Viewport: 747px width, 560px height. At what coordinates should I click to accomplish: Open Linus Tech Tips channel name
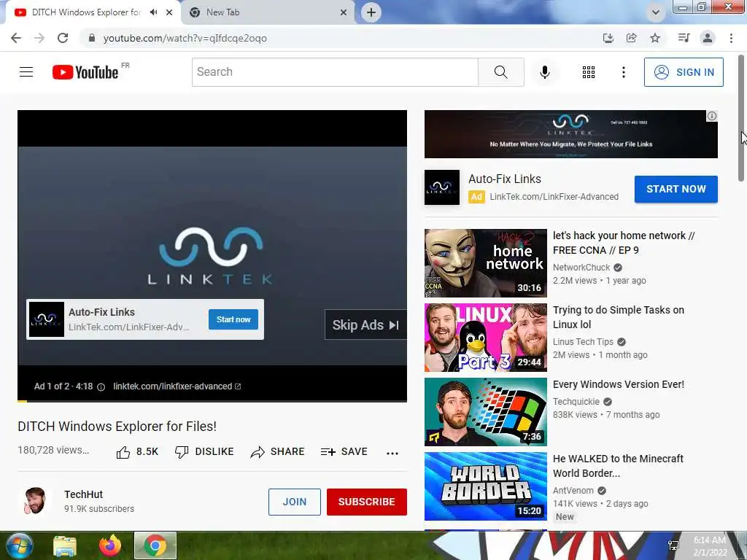click(583, 342)
